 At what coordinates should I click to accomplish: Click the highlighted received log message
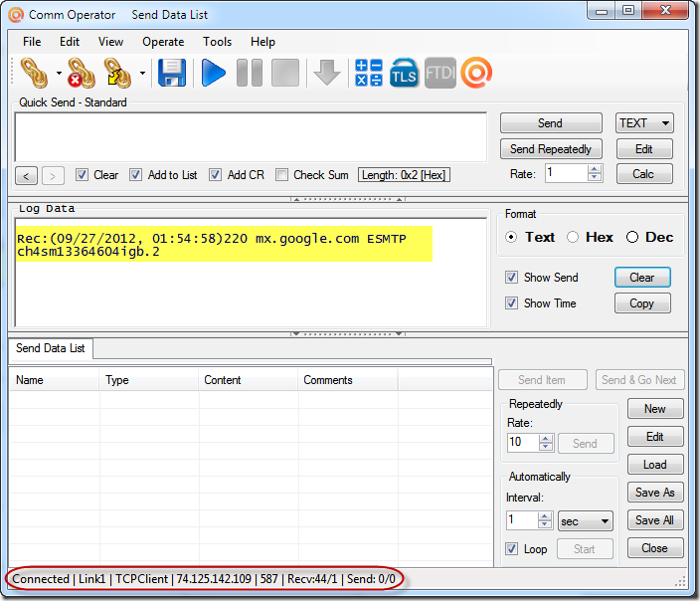[224, 245]
